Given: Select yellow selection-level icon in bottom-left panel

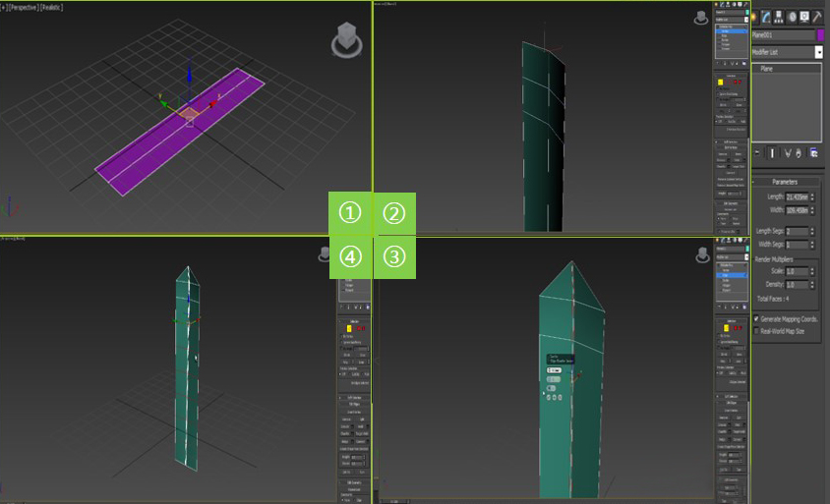Looking at the screenshot, I should click(349, 329).
